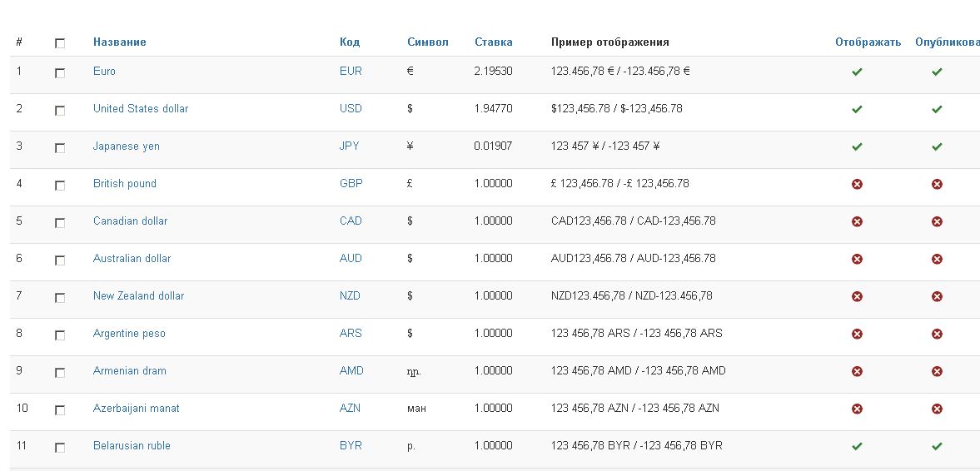Viewport: 980px width, 471px height.
Task: Publish the Azerbaijani manat currency
Action: [937, 409]
